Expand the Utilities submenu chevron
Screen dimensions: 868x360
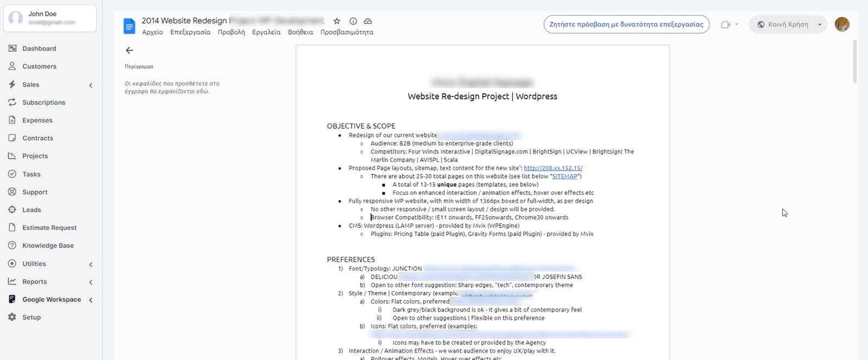coord(91,264)
